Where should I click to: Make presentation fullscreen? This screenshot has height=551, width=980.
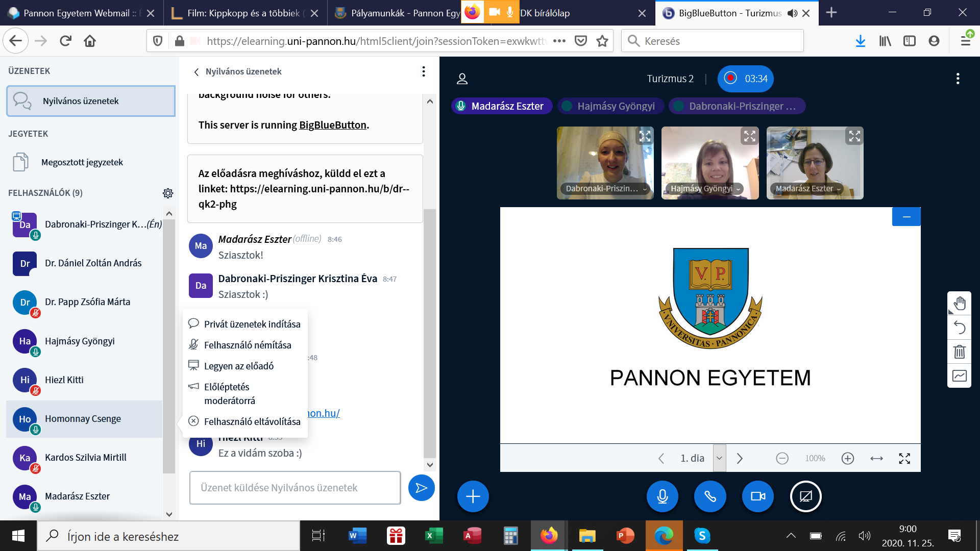click(x=904, y=459)
